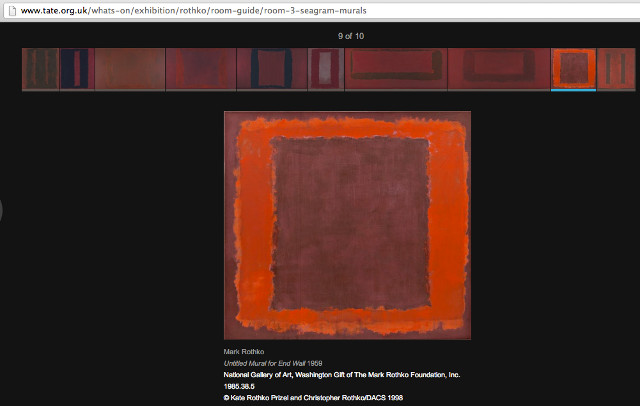The image size is (640, 406).
Task: Open the tenth thumbnail at the strip's end
Action: (x=616, y=69)
